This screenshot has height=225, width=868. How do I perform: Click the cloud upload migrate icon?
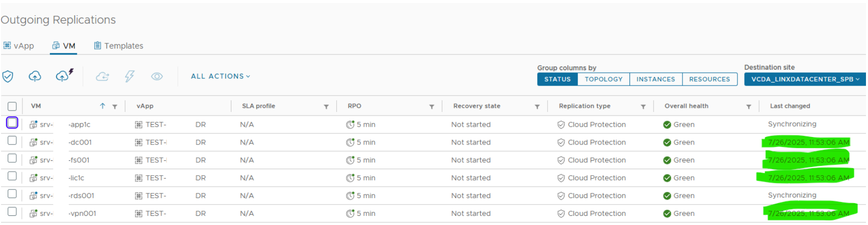(x=35, y=76)
